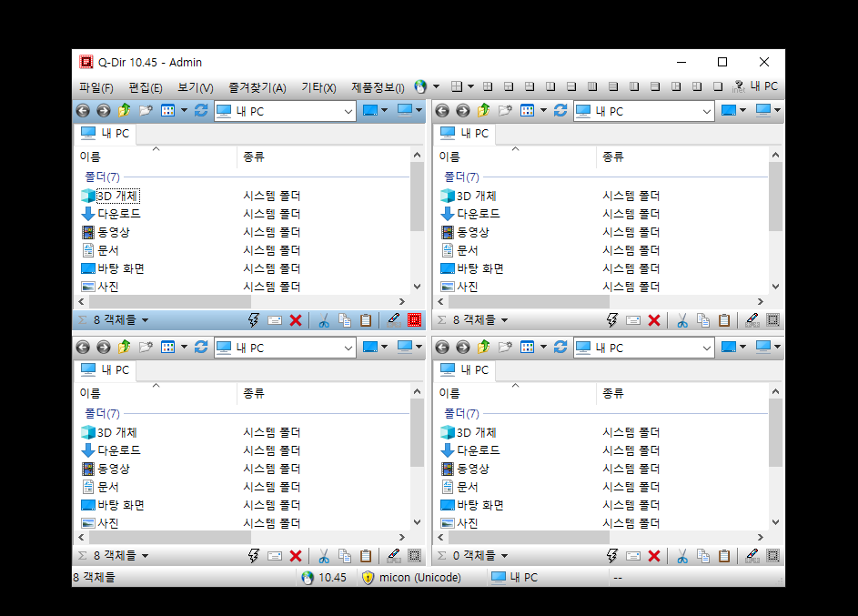Refresh the top-left pane
Screen dimensions: 858x616
pyautogui.click(x=201, y=110)
